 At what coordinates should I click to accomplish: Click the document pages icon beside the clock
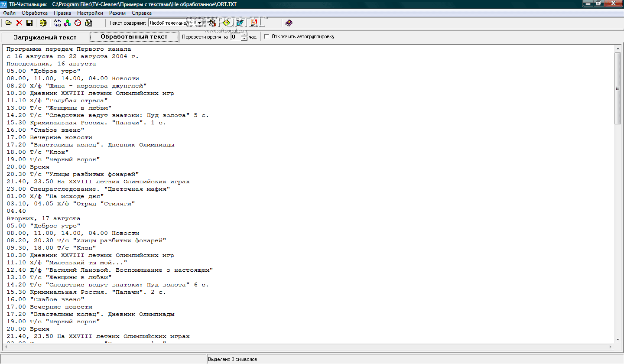pyautogui.click(x=88, y=23)
